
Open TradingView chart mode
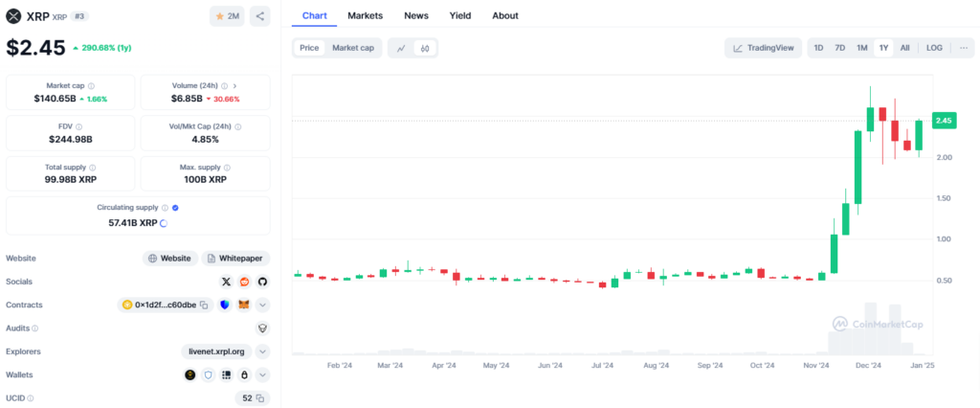click(763, 48)
